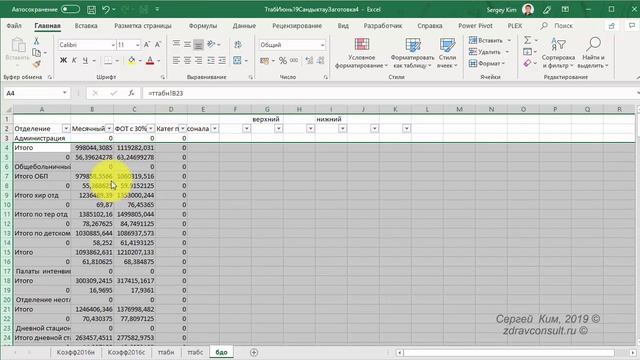Increase font size with larger A

147,44
